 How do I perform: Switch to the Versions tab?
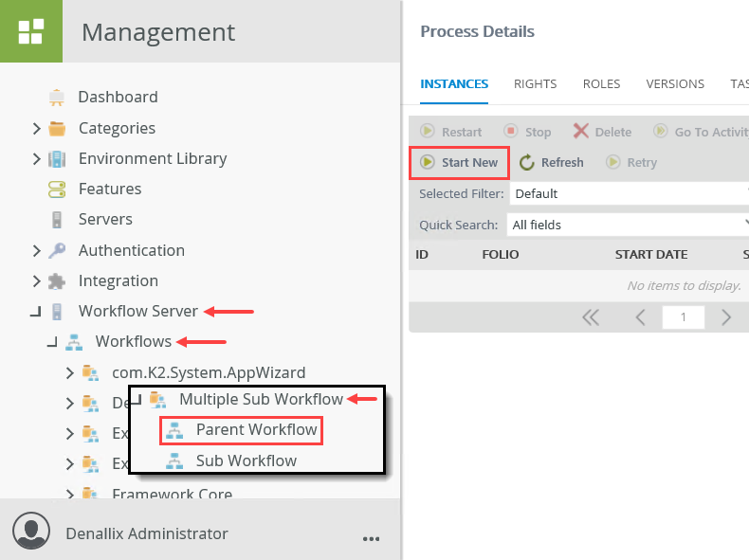coord(675,83)
